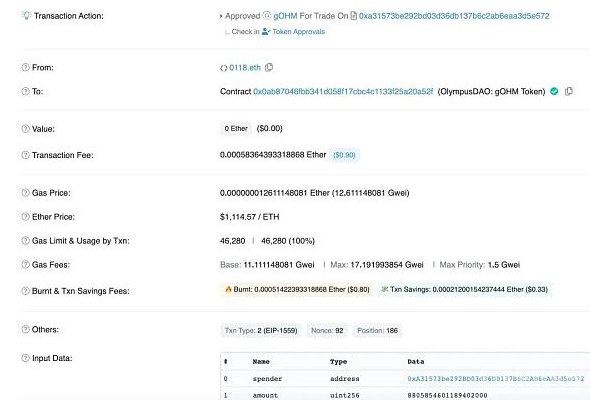
Task: Click the help icon beside Burnt & Txn Savings Fees
Action: point(25,291)
